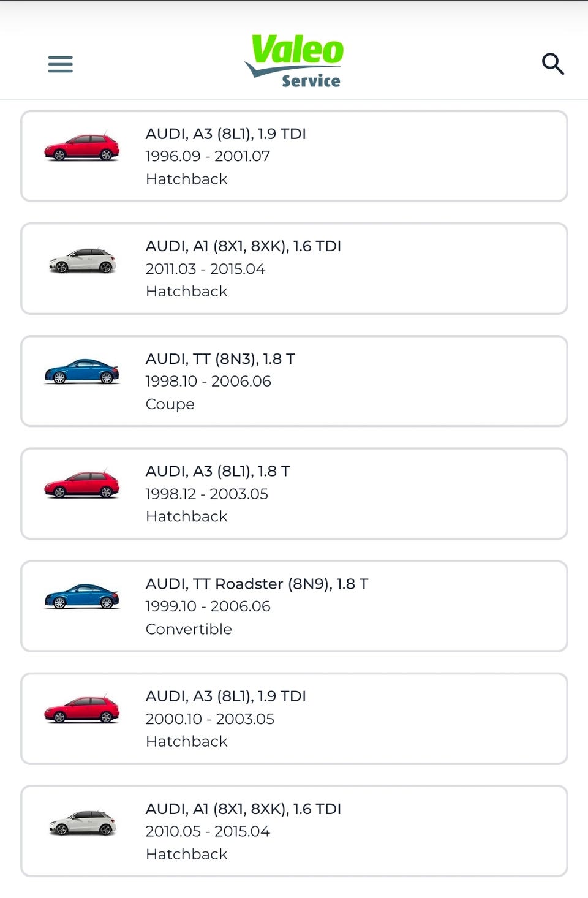The image size is (588, 898).
Task: Click the 1998.12 - 2003.05 date text
Action: tap(206, 494)
